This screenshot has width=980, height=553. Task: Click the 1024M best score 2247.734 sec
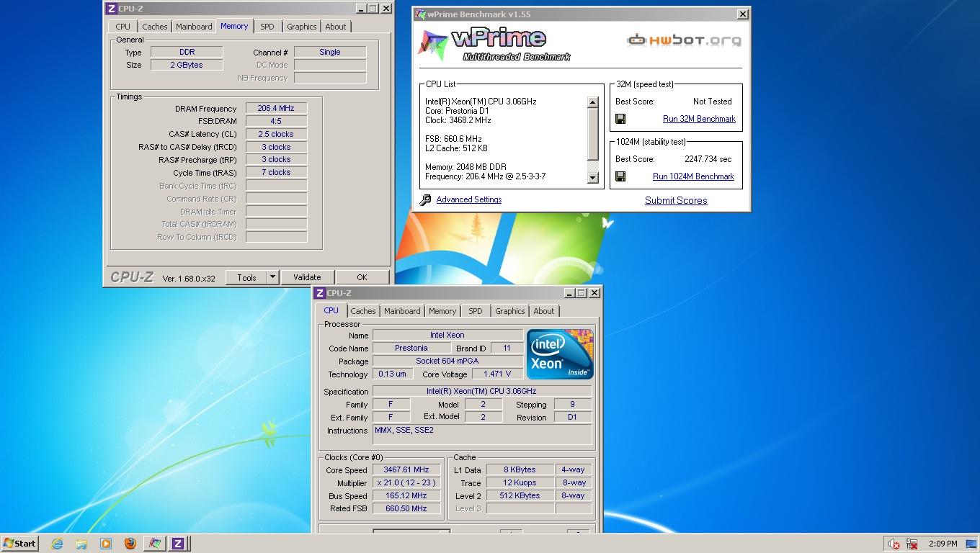pos(708,159)
